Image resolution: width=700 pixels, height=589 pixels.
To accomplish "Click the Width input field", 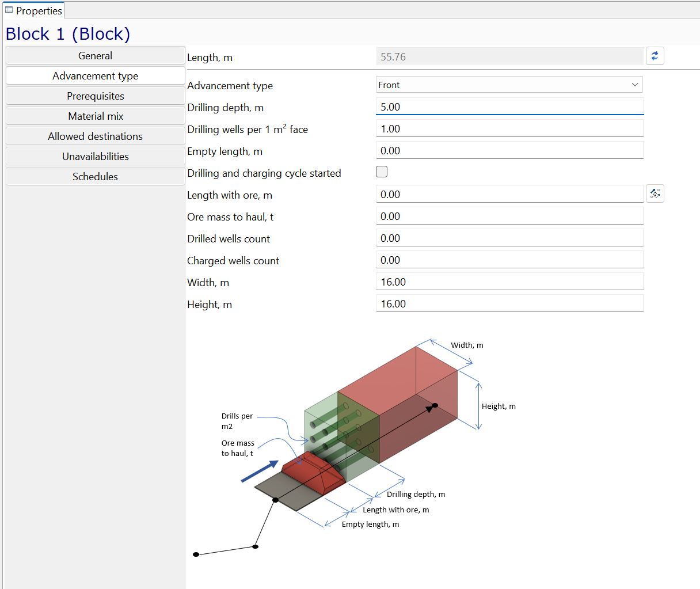I will [x=509, y=282].
